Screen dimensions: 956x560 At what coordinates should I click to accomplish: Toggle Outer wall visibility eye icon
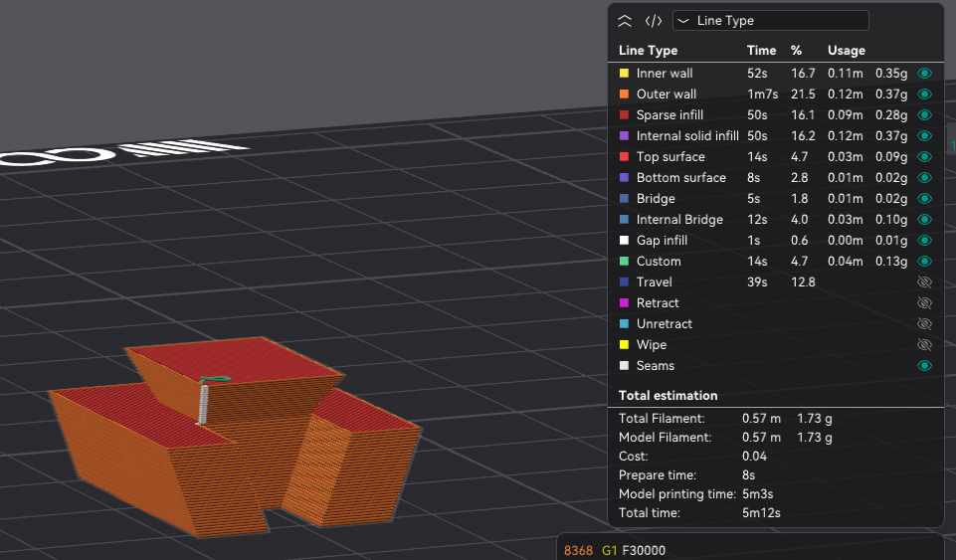coord(924,94)
